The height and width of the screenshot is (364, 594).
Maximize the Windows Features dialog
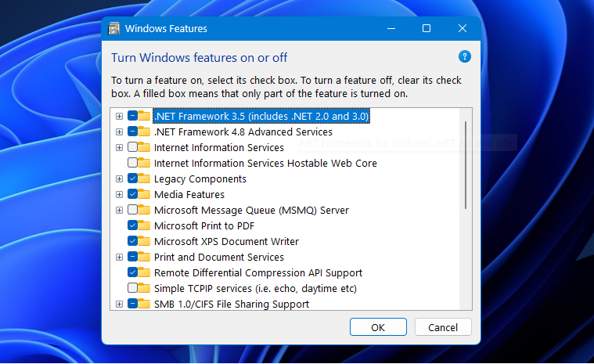pyautogui.click(x=427, y=28)
